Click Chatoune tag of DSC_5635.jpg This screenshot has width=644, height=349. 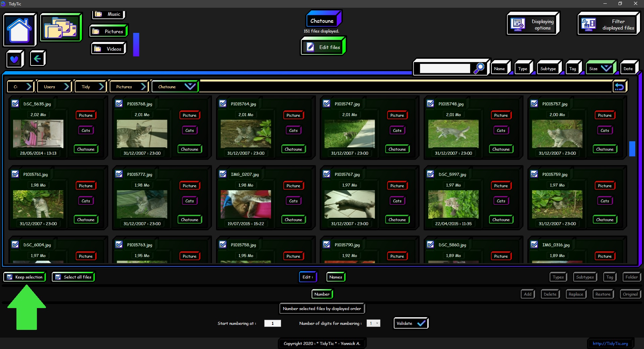[x=86, y=149]
